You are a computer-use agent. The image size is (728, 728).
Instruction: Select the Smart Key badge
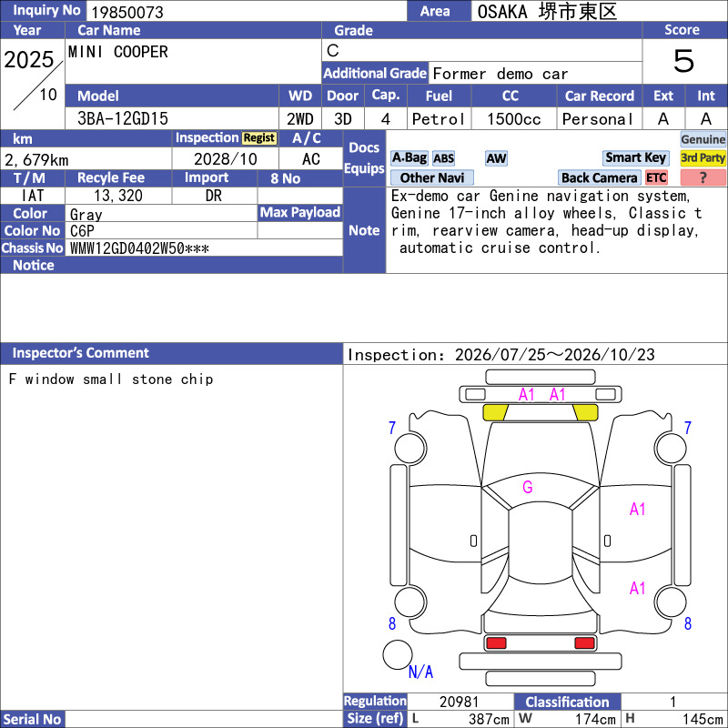point(635,158)
